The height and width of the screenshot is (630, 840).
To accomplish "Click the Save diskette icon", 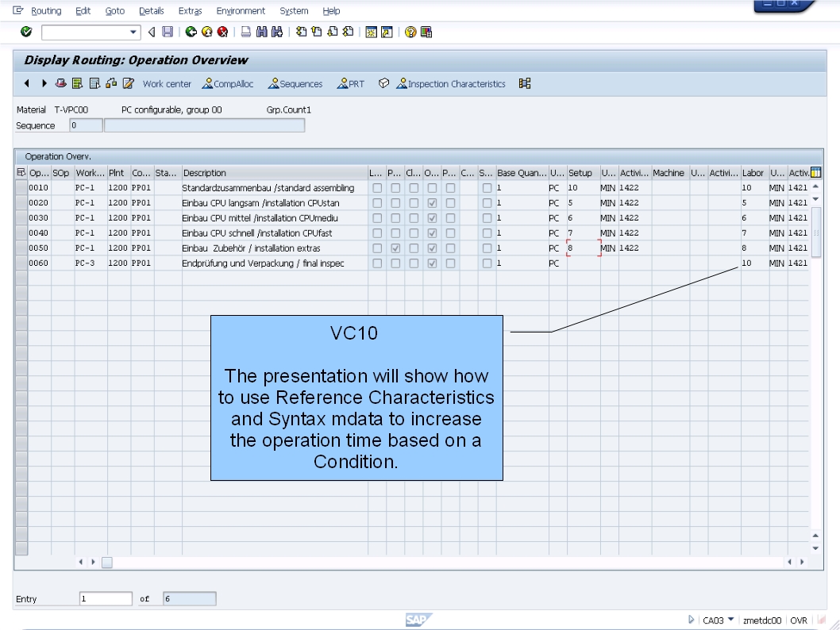I will pyautogui.click(x=168, y=32).
